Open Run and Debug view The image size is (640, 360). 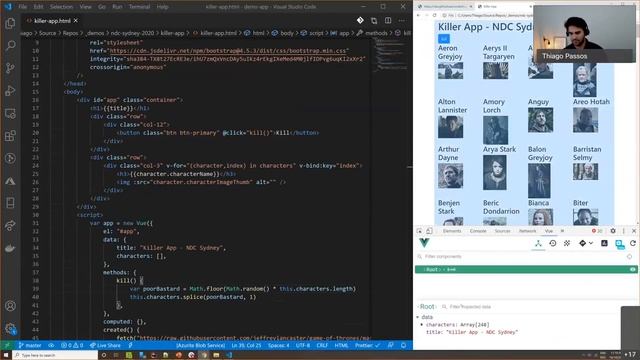pos(10,91)
